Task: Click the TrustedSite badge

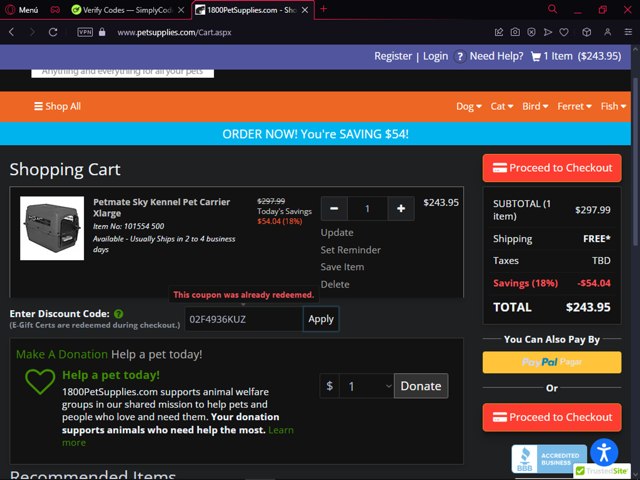Action: (602, 471)
